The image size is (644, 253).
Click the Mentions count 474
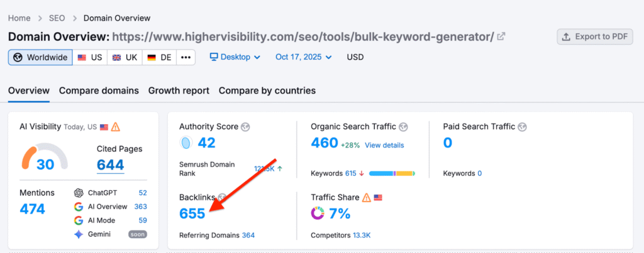33,208
